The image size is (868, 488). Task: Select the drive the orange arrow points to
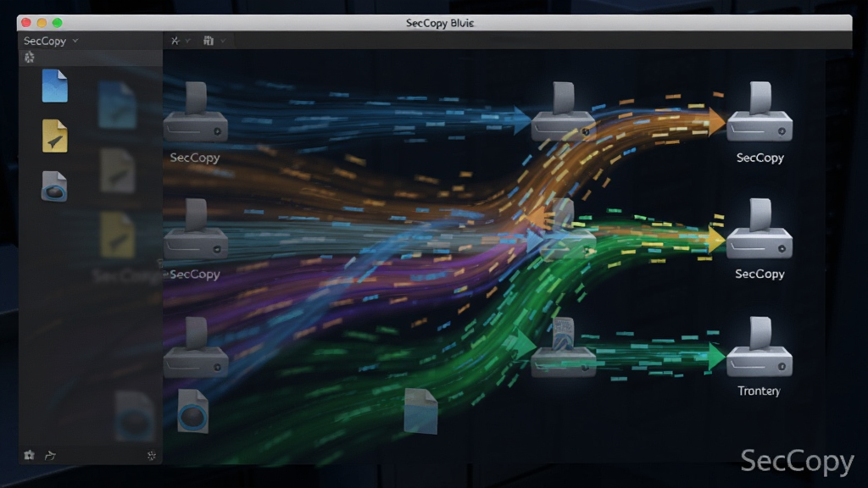click(x=759, y=112)
